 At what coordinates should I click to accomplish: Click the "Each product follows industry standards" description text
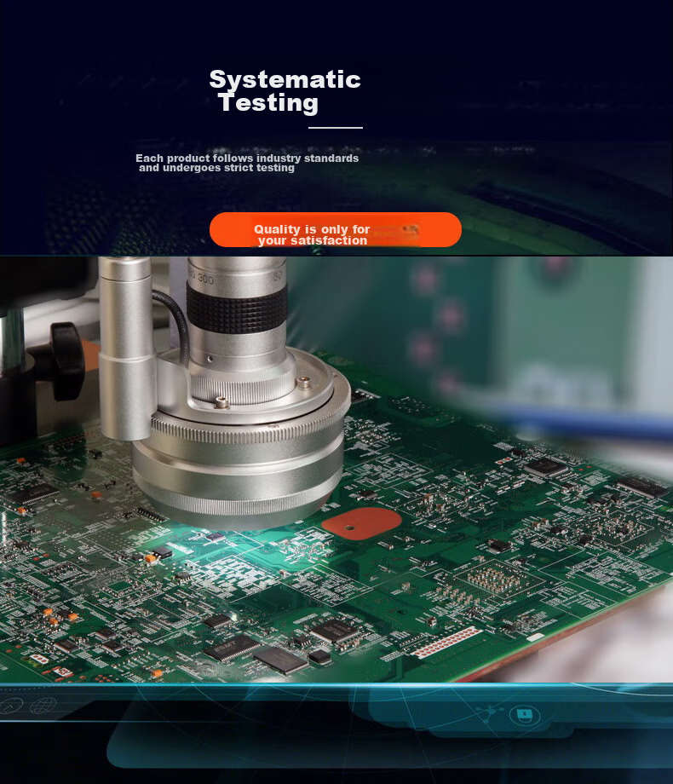coord(247,163)
